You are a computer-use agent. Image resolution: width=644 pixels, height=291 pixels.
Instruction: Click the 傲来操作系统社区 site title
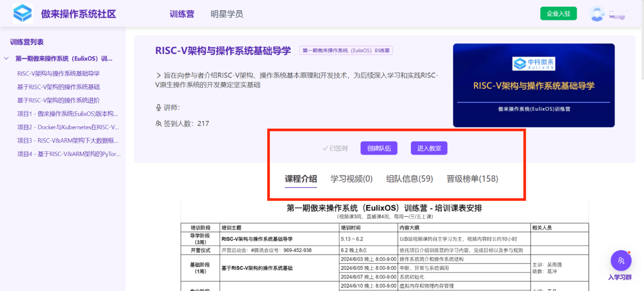point(78,14)
